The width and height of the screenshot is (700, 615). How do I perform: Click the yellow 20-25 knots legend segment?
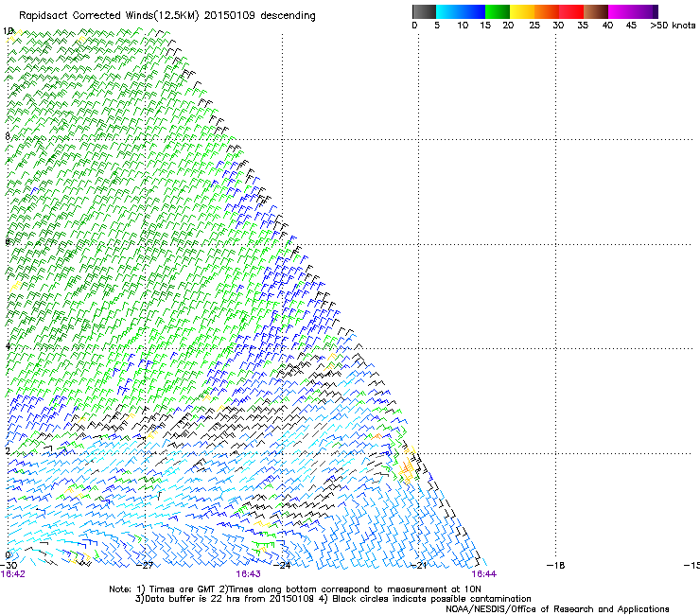[522, 11]
